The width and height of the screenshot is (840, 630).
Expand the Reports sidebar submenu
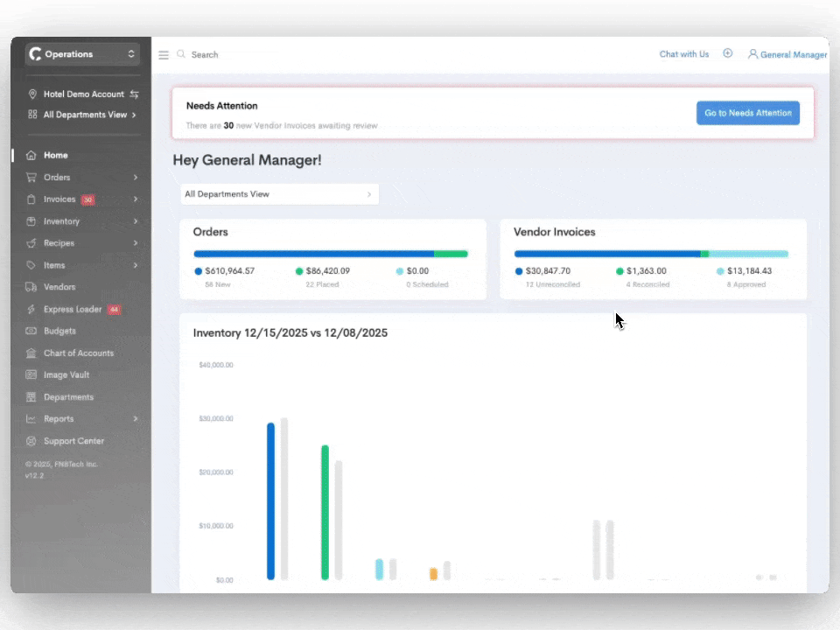click(x=136, y=419)
